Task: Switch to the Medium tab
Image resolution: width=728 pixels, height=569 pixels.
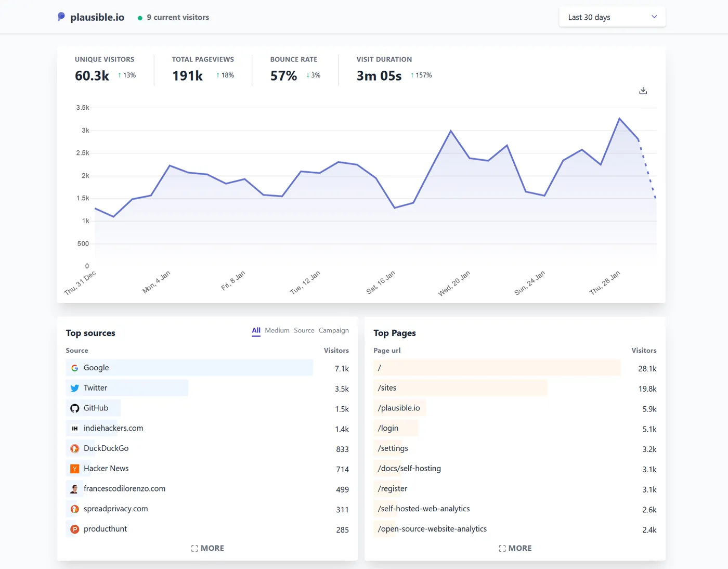Action: pyautogui.click(x=277, y=330)
